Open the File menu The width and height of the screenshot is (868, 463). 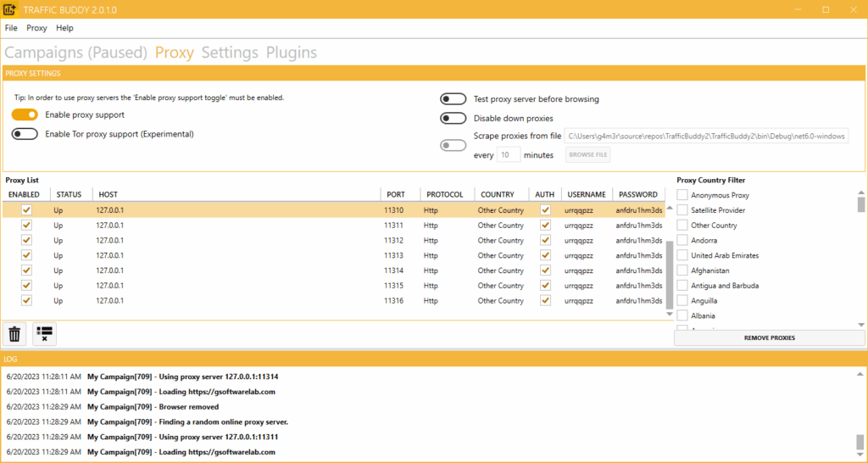pos(11,28)
